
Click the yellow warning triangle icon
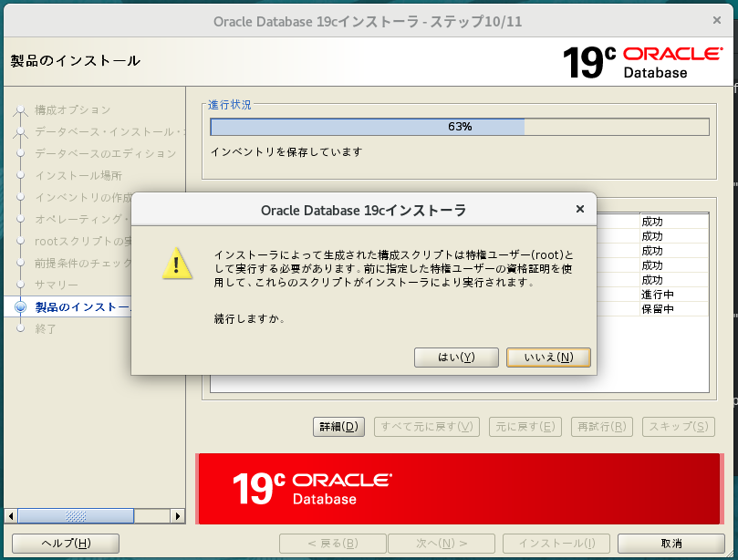(177, 264)
